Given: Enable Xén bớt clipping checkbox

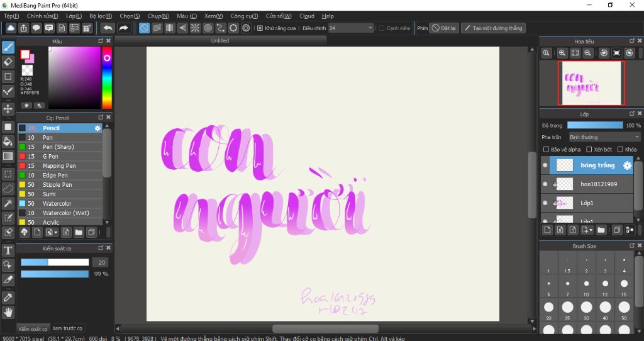Looking at the screenshot, I should pyautogui.click(x=589, y=150).
